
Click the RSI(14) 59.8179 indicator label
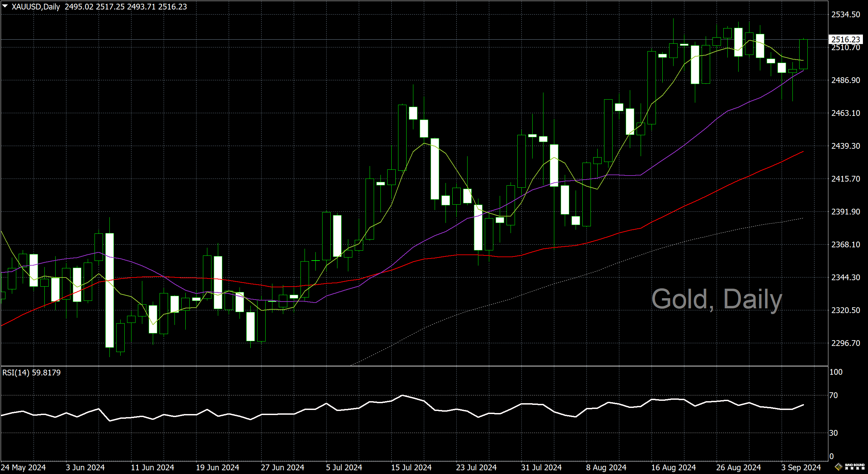[x=32, y=373]
